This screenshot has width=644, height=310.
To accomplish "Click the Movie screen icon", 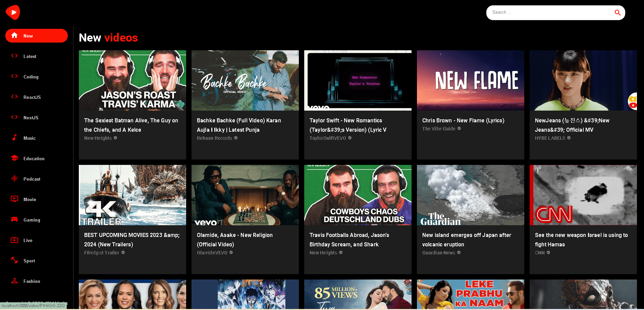I will pyautogui.click(x=14, y=199).
